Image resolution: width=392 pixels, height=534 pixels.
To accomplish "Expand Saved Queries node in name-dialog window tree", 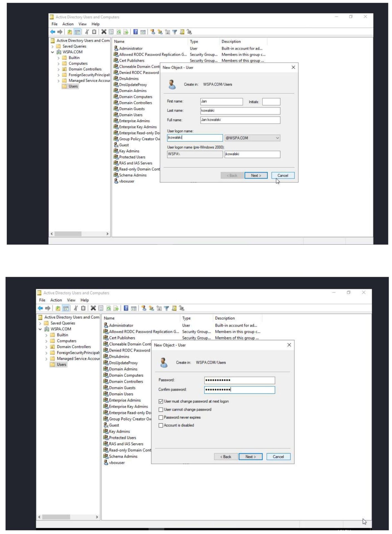I will tap(52, 47).
